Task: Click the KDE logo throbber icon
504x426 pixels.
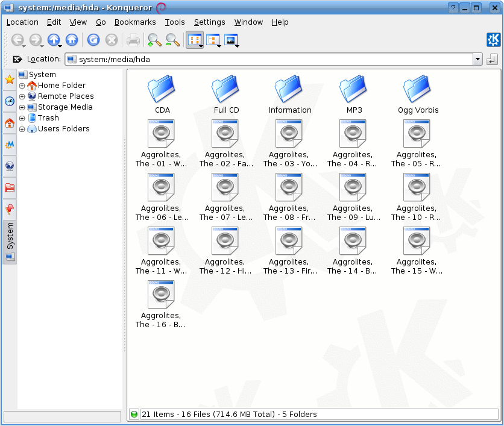Action: coord(493,40)
